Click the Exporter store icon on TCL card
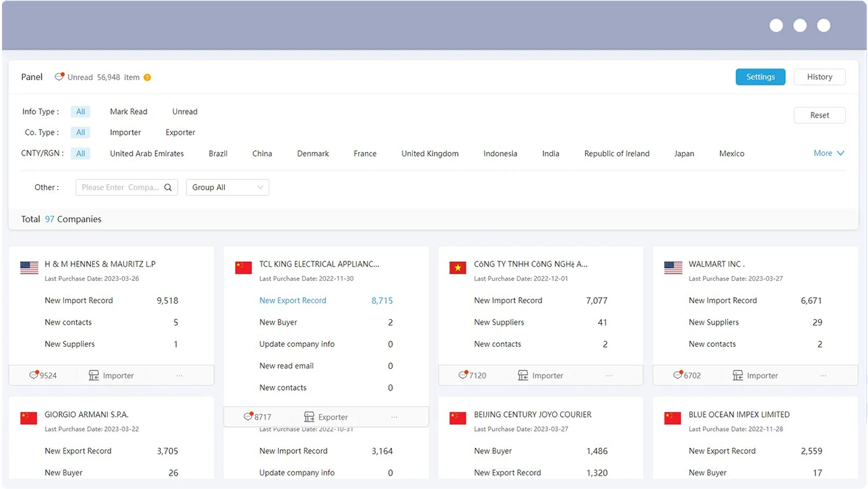 309,417
